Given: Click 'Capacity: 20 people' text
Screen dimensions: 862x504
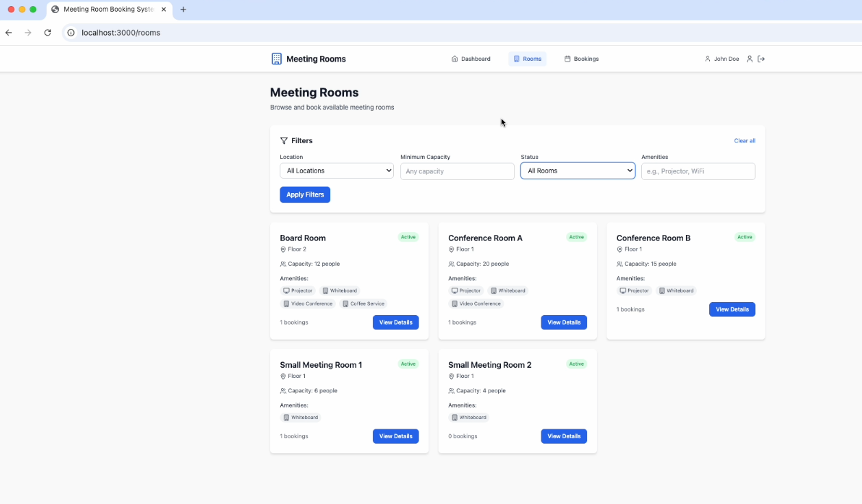Looking at the screenshot, I should coord(482,264).
